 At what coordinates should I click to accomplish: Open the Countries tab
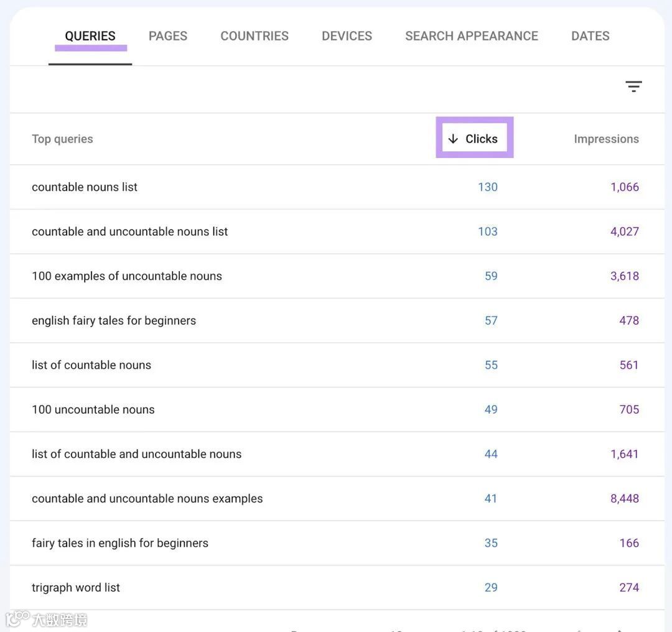(x=254, y=36)
